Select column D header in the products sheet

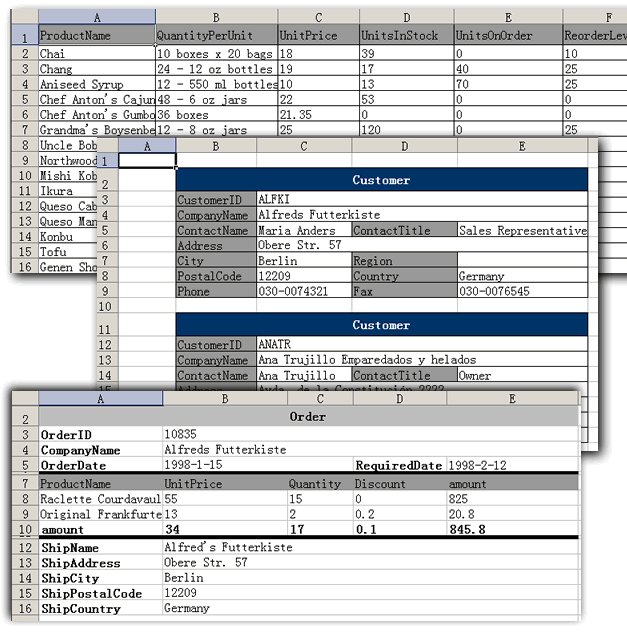click(406, 17)
